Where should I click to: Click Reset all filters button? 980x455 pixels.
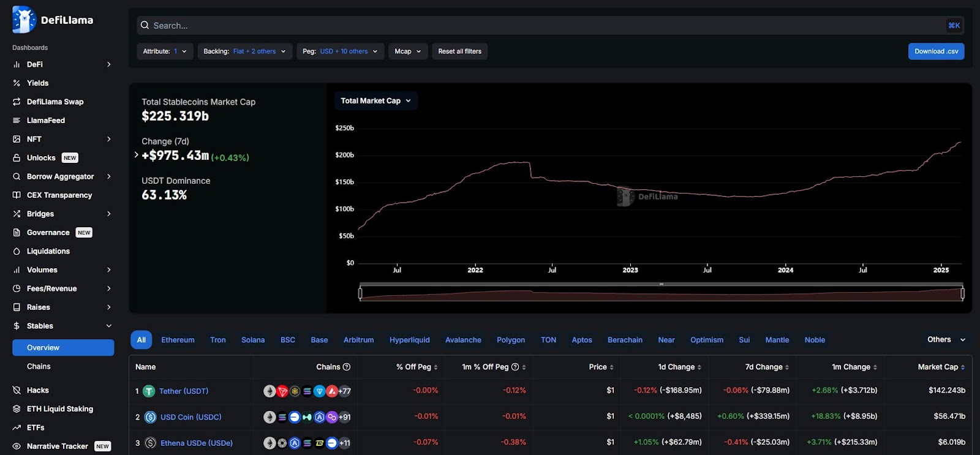click(x=460, y=51)
